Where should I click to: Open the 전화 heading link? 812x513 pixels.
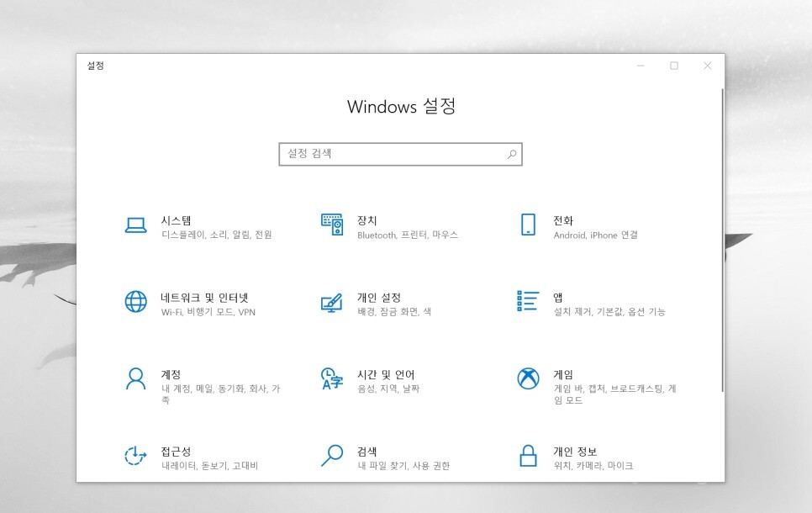pos(563,220)
